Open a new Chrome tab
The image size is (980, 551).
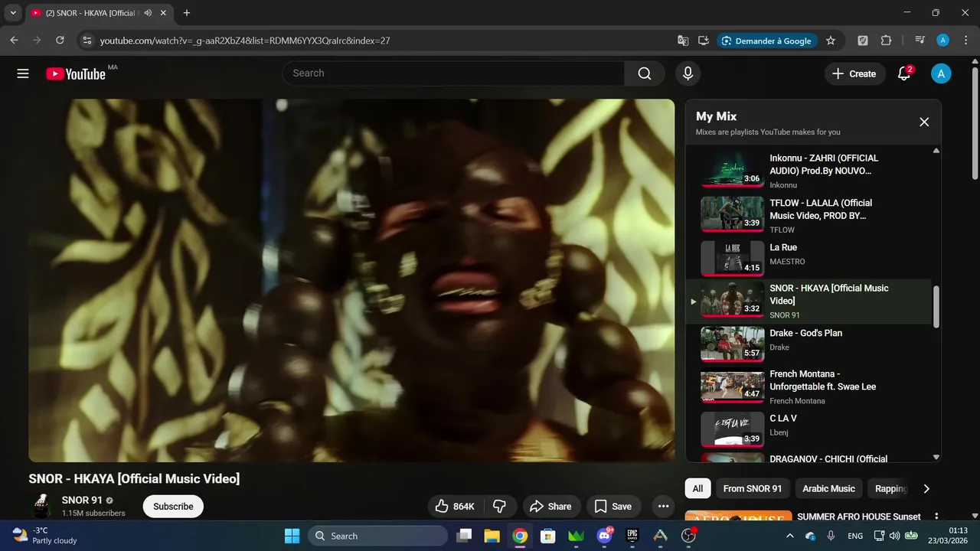187,13
